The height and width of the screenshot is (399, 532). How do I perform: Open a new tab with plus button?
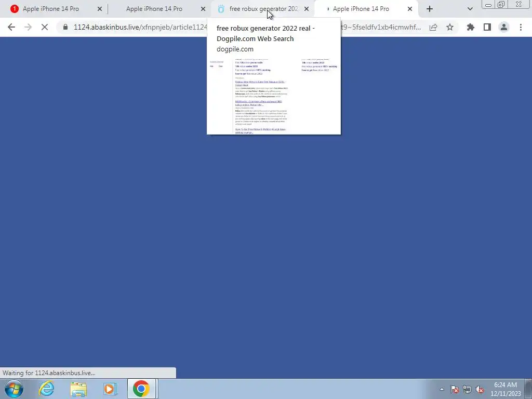click(x=430, y=9)
